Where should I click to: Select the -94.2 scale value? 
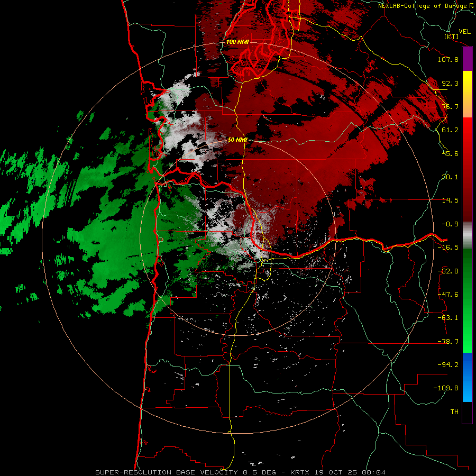pos(448,365)
